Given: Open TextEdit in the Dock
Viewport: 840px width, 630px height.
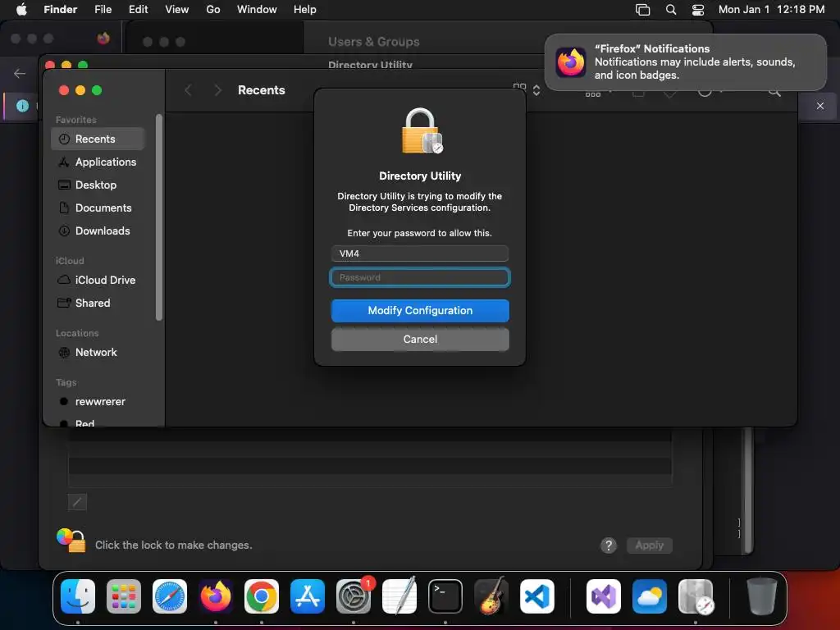Looking at the screenshot, I should tap(399, 596).
